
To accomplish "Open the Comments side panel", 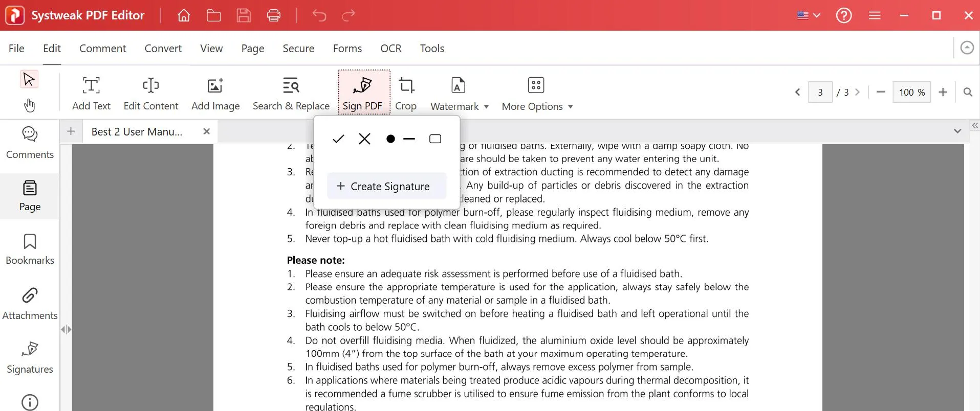I will [30, 143].
